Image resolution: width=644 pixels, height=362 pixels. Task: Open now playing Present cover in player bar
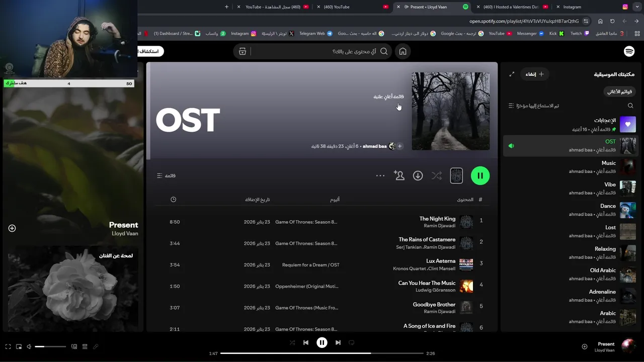pyautogui.click(x=628, y=346)
